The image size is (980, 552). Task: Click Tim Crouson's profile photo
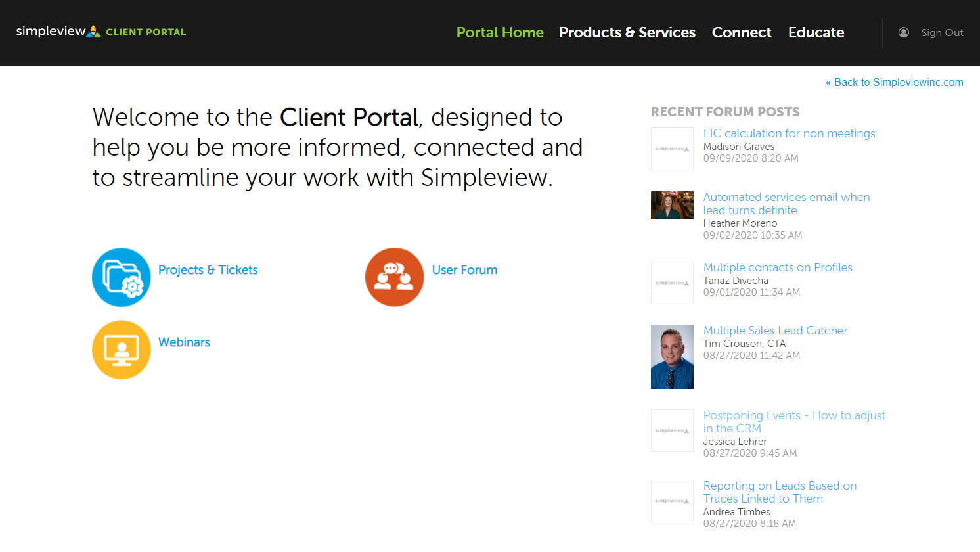click(x=672, y=357)
